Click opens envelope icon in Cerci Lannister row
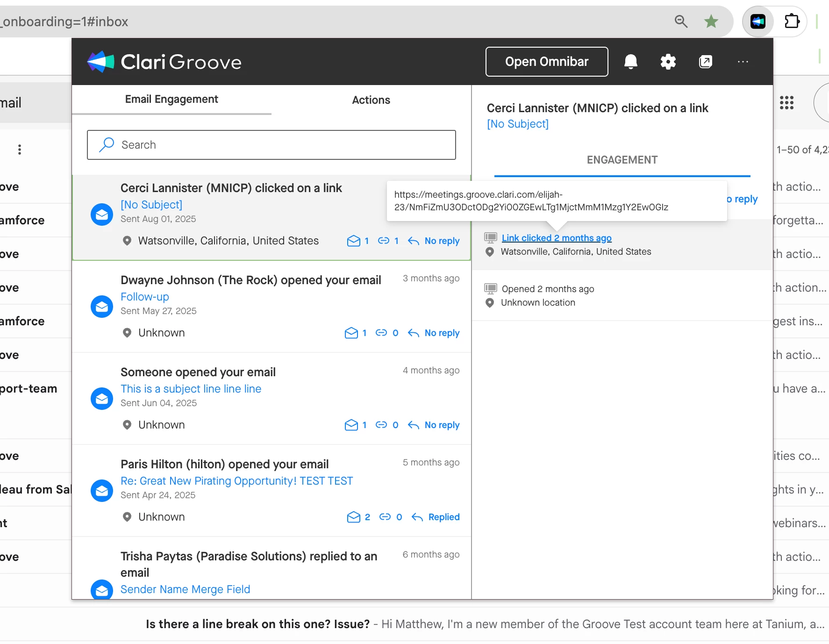The width and height of the screenshot is (829, 644). pos(354,241)
